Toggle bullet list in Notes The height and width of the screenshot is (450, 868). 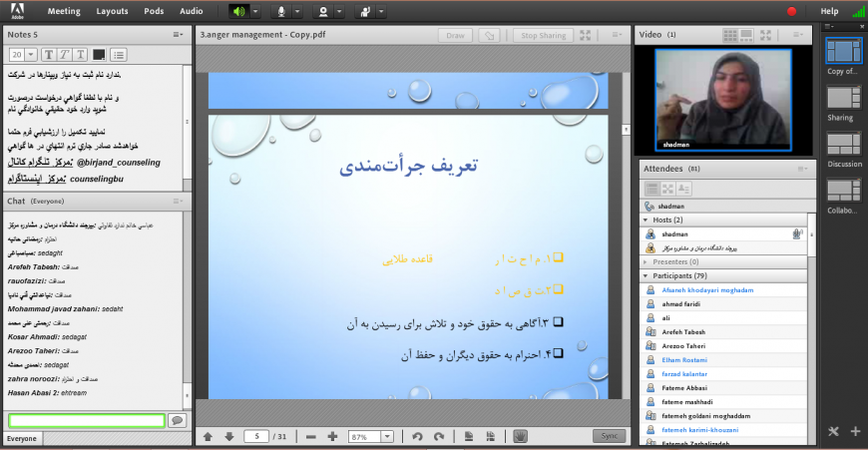(x=119, y=54)
